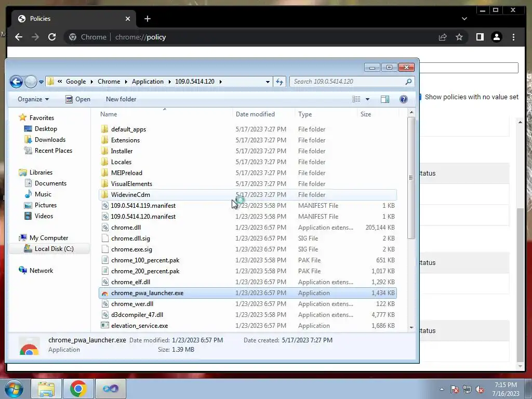Click Chrome in the address breadcrumb
This screenshot has width=532, height=399.
(x=109, y=82)
